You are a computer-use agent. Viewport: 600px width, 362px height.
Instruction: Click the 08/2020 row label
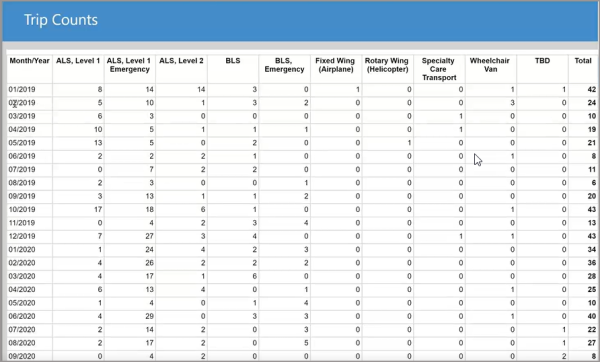point(22,343)
